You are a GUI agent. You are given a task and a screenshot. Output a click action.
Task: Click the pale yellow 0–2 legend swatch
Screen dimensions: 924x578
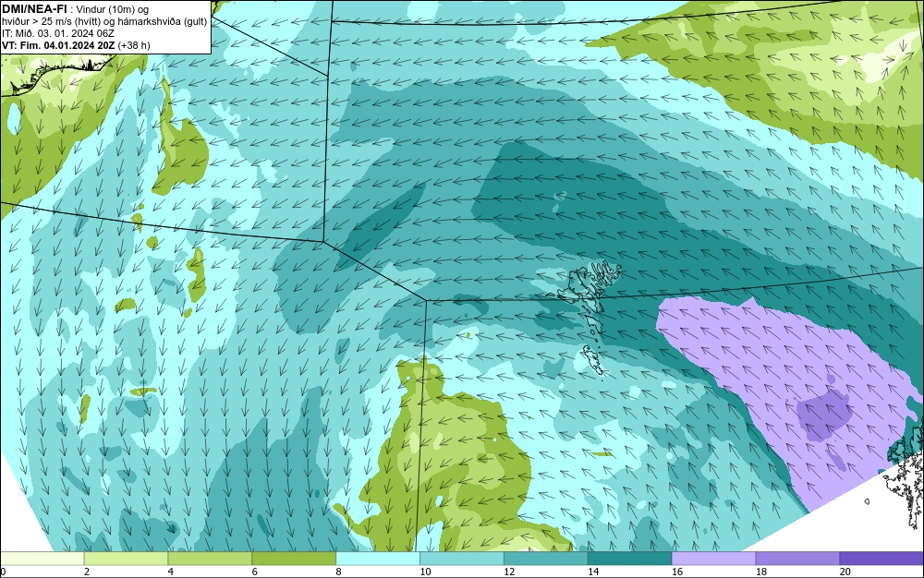click(42, 559)
